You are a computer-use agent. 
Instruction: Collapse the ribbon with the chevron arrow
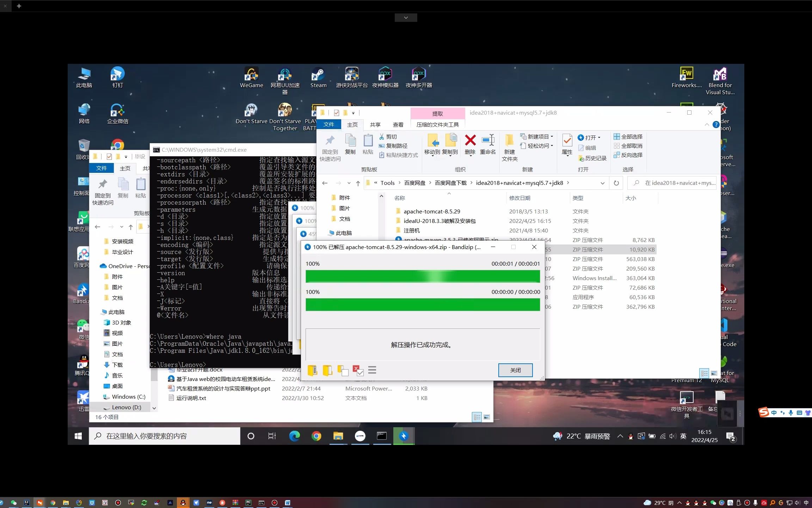(x=707, y=125)
